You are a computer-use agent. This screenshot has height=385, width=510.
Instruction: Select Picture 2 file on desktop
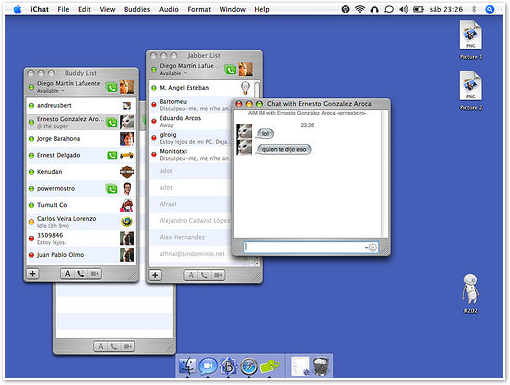coord(471,91)
